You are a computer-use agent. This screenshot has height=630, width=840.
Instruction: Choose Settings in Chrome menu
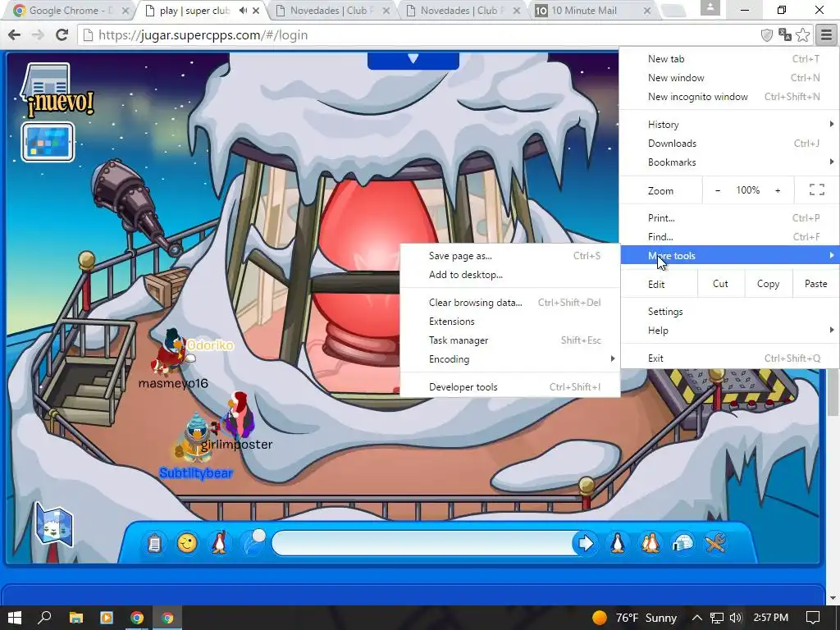tap(729, 311)
